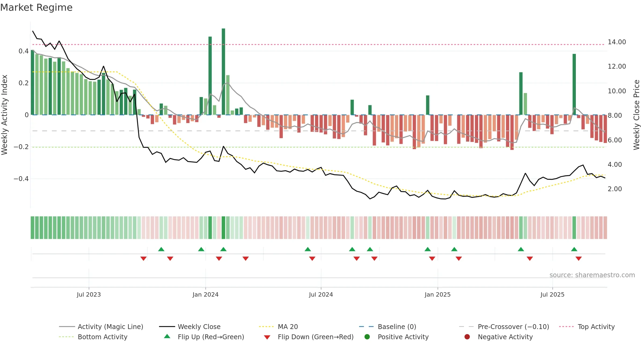
Task: Click the 10.00 price axis label
Action: pos(617,91)
